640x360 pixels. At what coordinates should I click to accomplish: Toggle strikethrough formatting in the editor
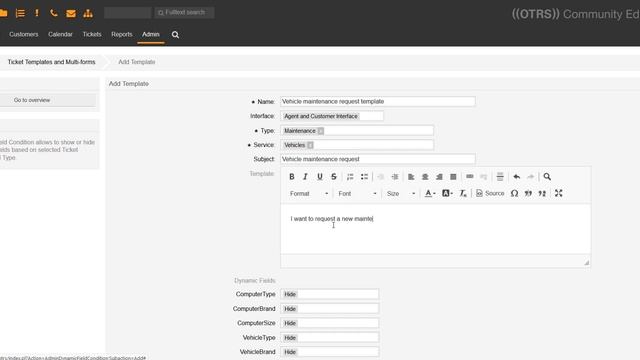pos(334,177)
